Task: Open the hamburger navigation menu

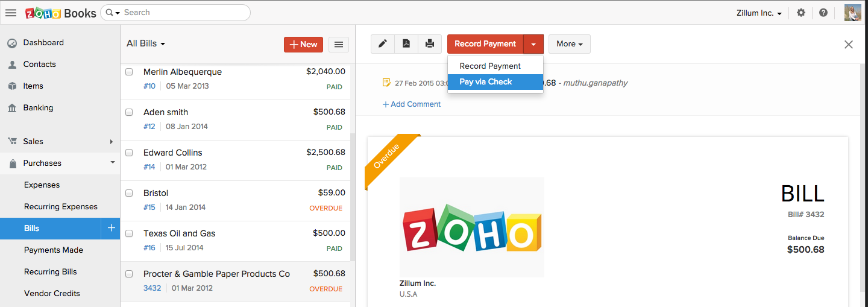Action: click(x=11, y=13)
